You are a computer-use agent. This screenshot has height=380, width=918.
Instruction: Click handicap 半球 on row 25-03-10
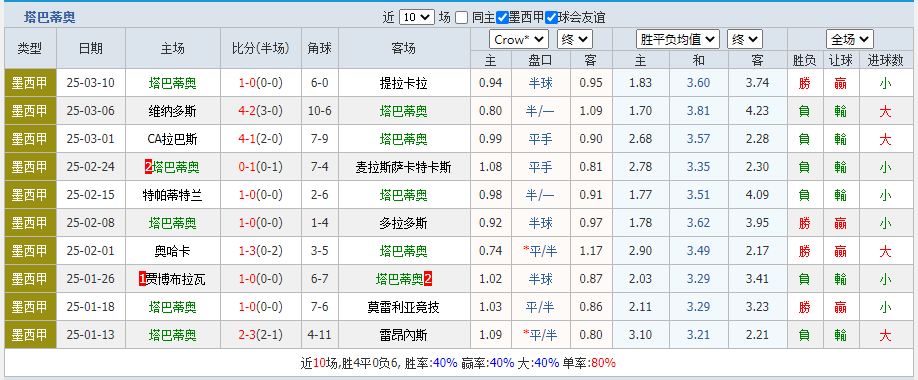coord(540,83)
